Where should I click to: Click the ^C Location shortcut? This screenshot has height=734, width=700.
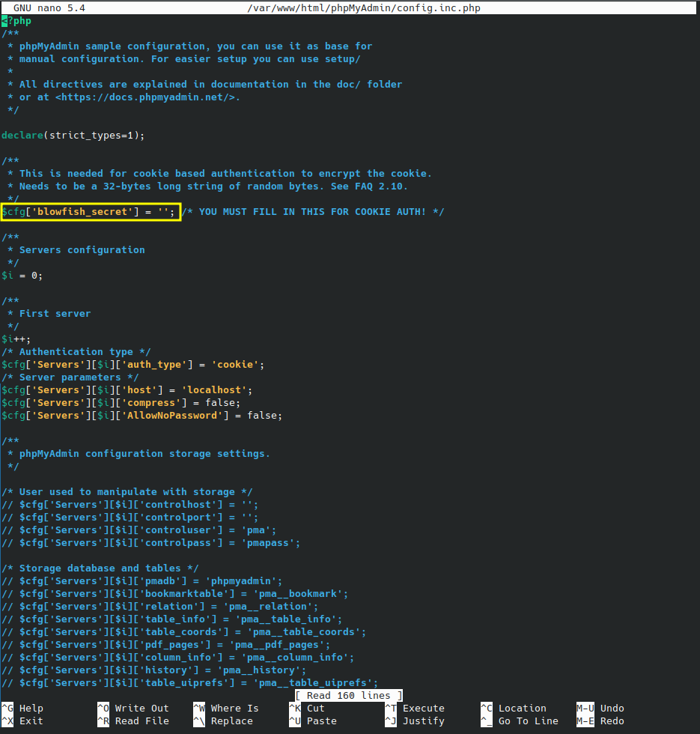point(514,709)
